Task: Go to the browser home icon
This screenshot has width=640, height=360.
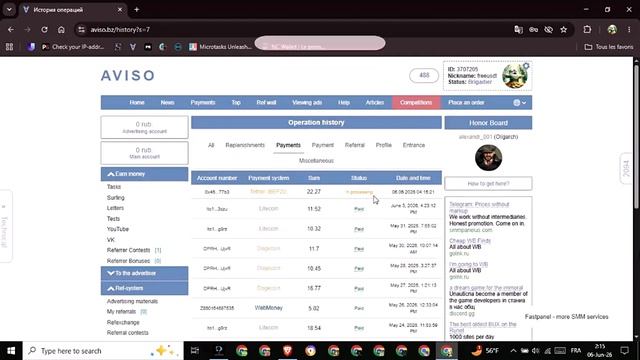Action: point(61,30)
